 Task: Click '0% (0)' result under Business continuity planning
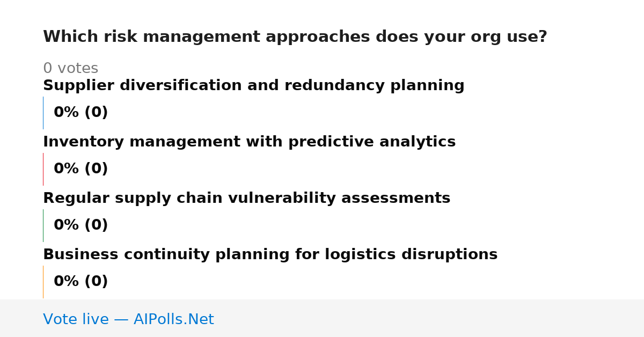pyautogui.click(x=80, y=282)
